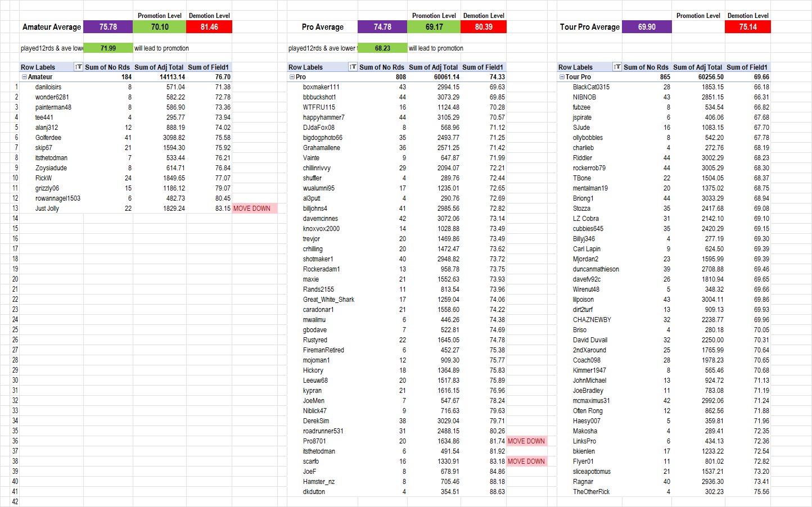This screenshot has width=812, height=507.
Task: Click the BlackCat0315 row label
Action: [x=591, y=87]
